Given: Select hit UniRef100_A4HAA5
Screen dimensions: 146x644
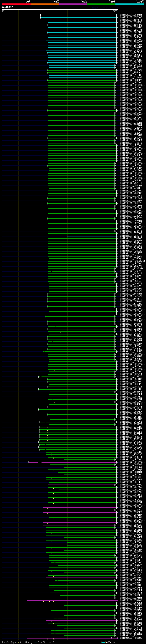Looking at the screenshot, I should [x=131, y=409].
